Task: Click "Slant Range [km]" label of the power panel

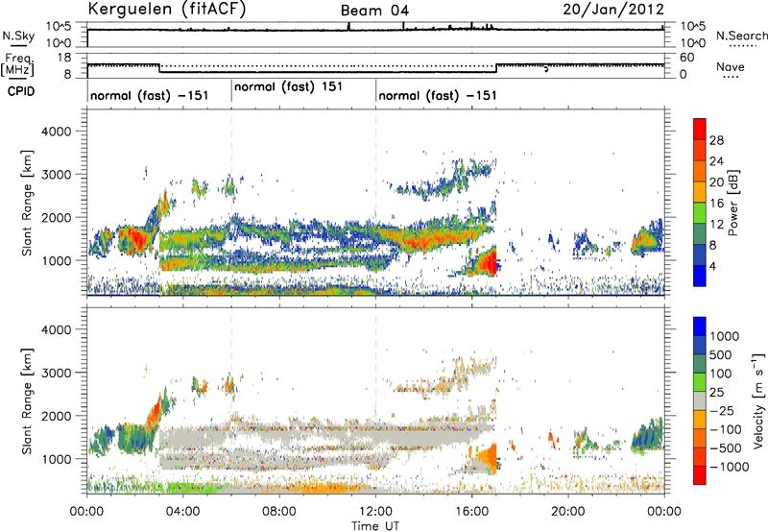Action: [x=28, y=203]
